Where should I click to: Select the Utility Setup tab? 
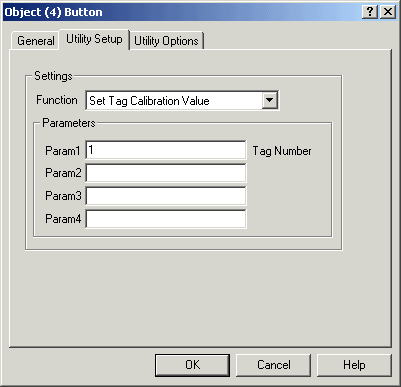pyautogui.click(x=94, y=39)
